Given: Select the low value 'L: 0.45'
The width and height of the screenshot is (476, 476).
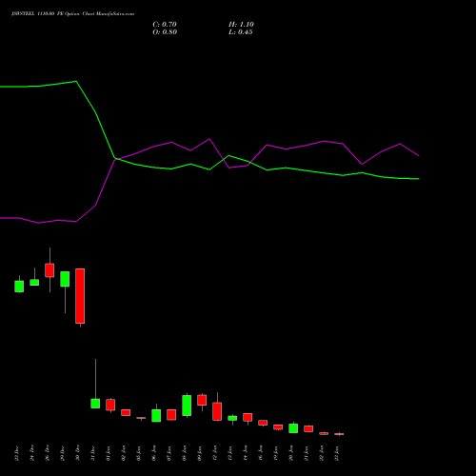Looking at the screenshot, I should 241,32.
